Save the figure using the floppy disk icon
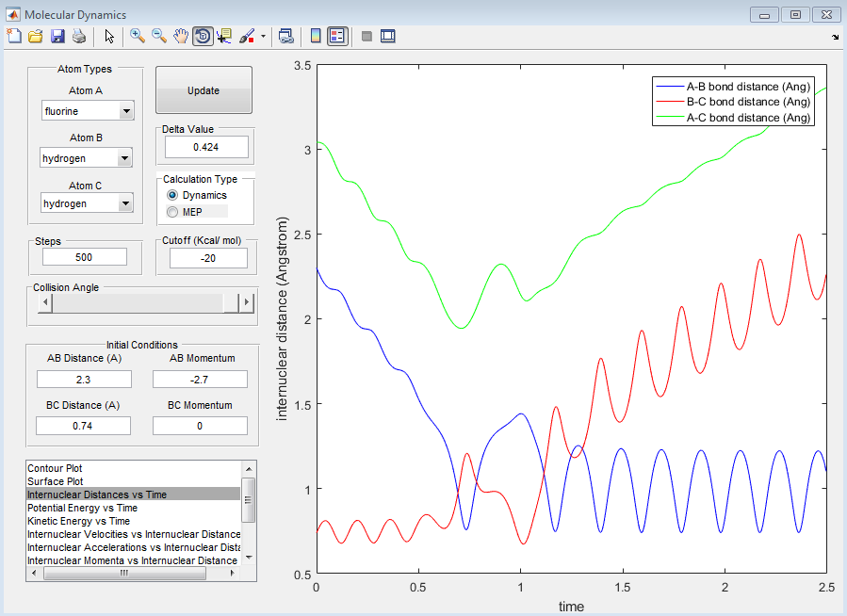This screenshot has width=847, height=616. click(x=57, y=36)
